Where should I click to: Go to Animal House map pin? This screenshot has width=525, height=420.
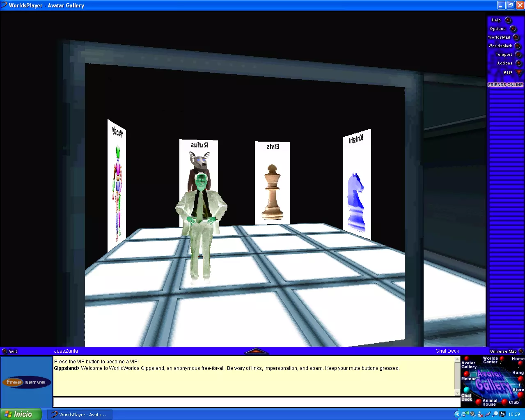point(478,402)
